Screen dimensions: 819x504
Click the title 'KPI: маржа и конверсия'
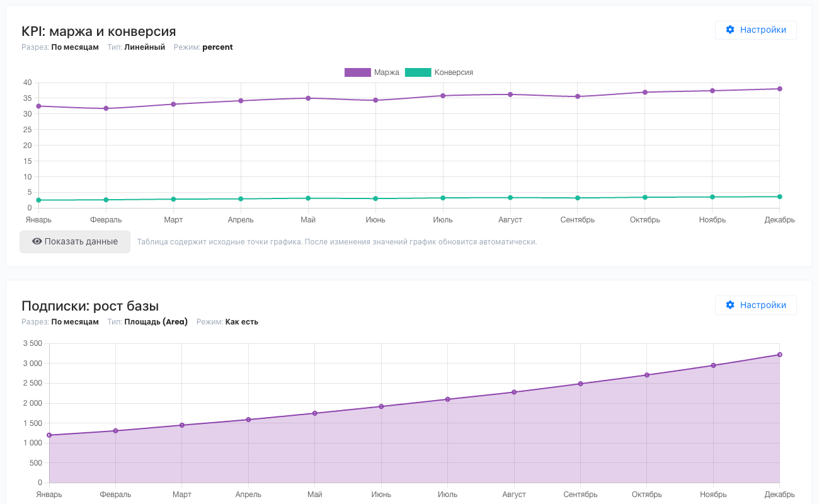99,31
